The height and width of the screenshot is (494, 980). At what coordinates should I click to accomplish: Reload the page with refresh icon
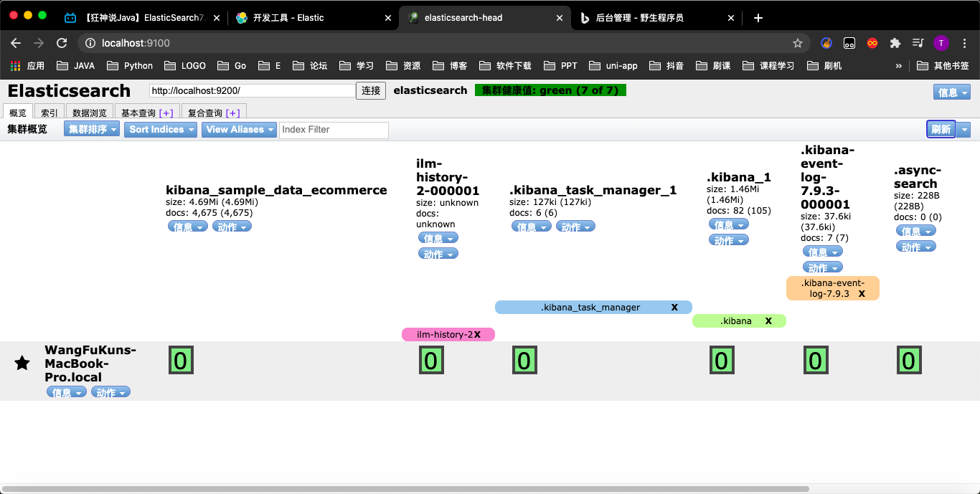[x=62, y=43]
